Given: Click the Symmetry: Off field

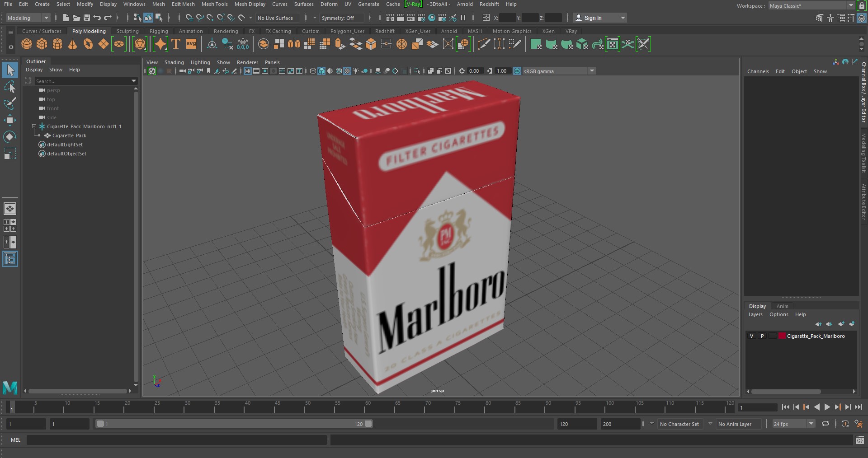Looking at the screenshot, I should click(342, 18).
